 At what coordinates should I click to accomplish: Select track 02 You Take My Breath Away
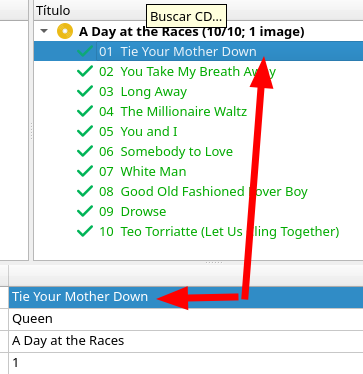[x=198, y=71]
